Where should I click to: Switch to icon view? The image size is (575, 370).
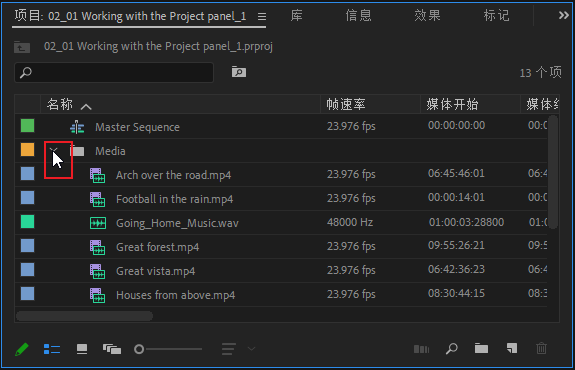click(82, 349)
